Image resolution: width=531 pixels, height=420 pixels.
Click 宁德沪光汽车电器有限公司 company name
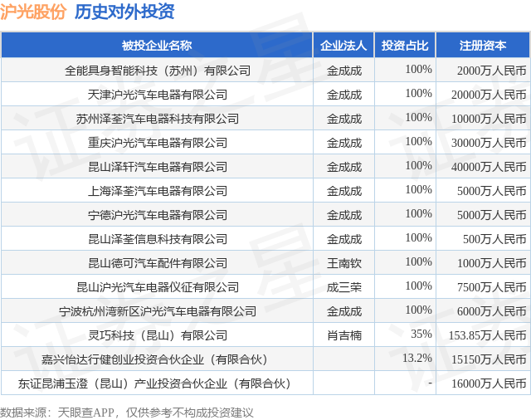[158, 215]
